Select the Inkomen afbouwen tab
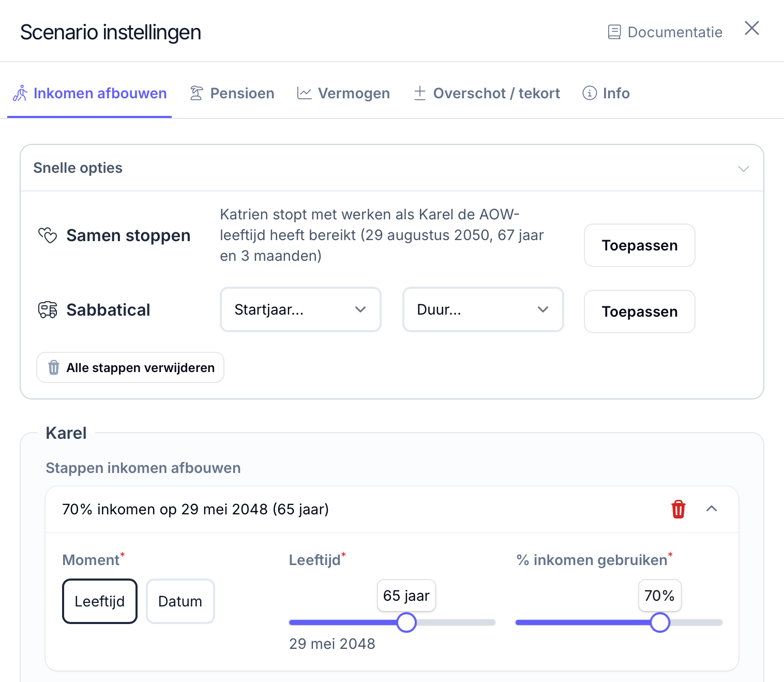 pyautogui.click(x=89, y=93)
